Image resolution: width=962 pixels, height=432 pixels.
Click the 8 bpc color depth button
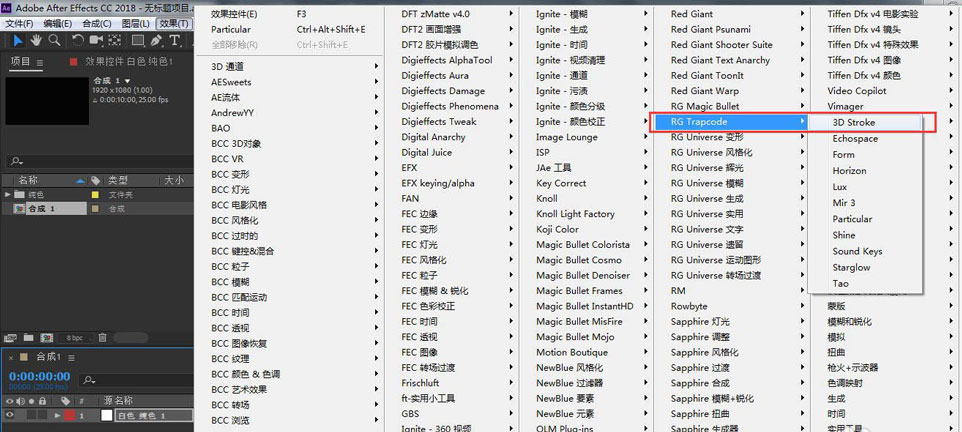pyautogui.click(x=74, y=338)
